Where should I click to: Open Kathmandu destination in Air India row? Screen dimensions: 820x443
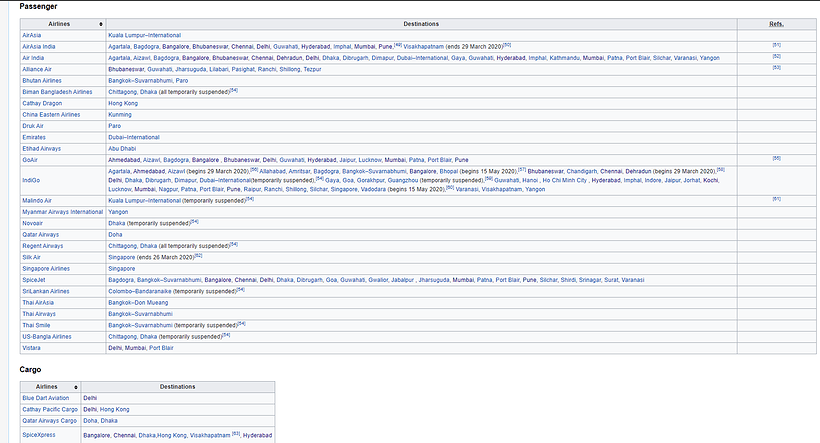point(564,58)
